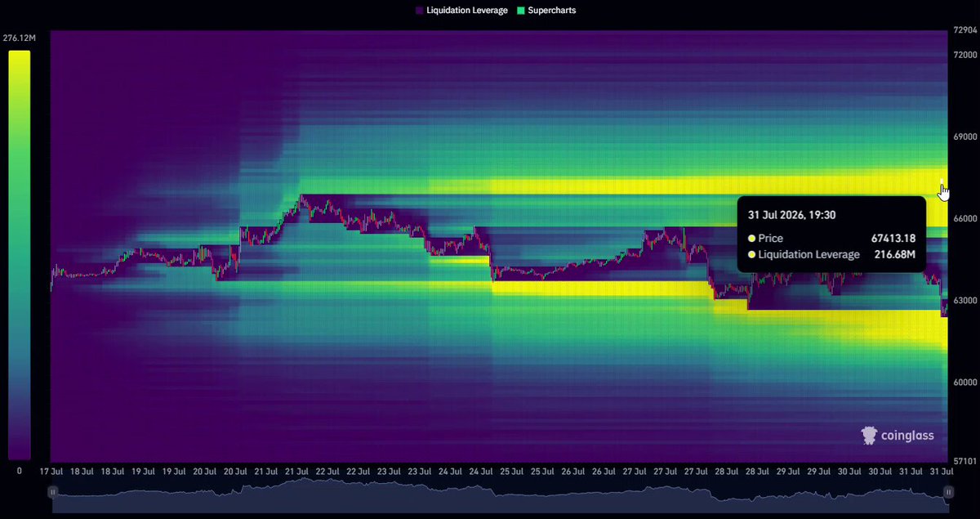This screenshot has height=519, width=980.
Task: Click the right handle of the time range slider
Action: click(948, 492)
